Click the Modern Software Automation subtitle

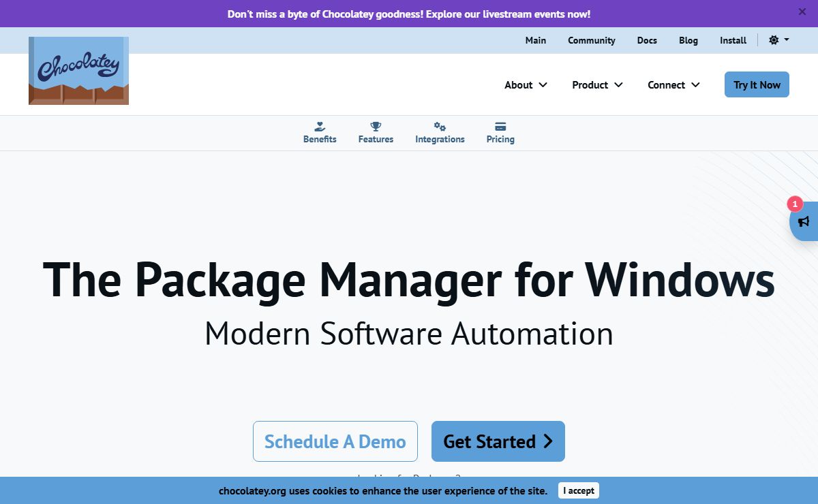[409, 334]
